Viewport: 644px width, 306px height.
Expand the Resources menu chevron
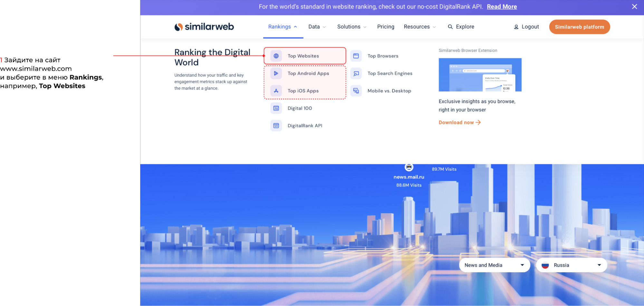[x=434, y=27]
